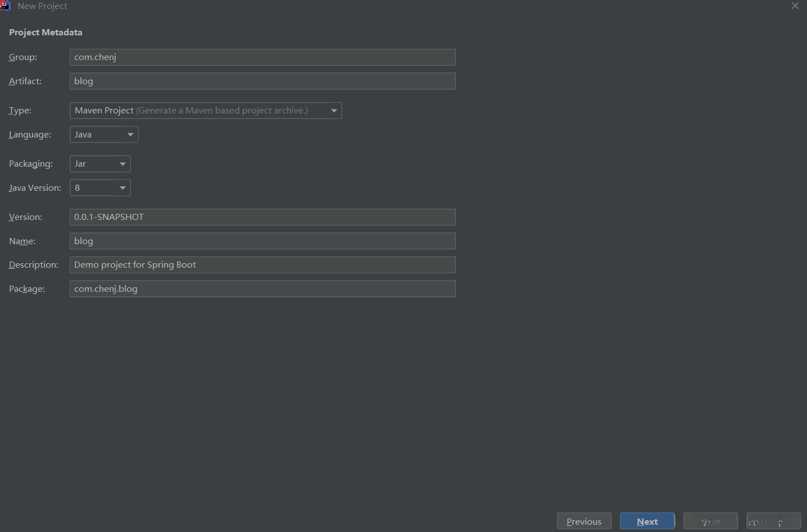Select the Name input field

pos(262,241)
